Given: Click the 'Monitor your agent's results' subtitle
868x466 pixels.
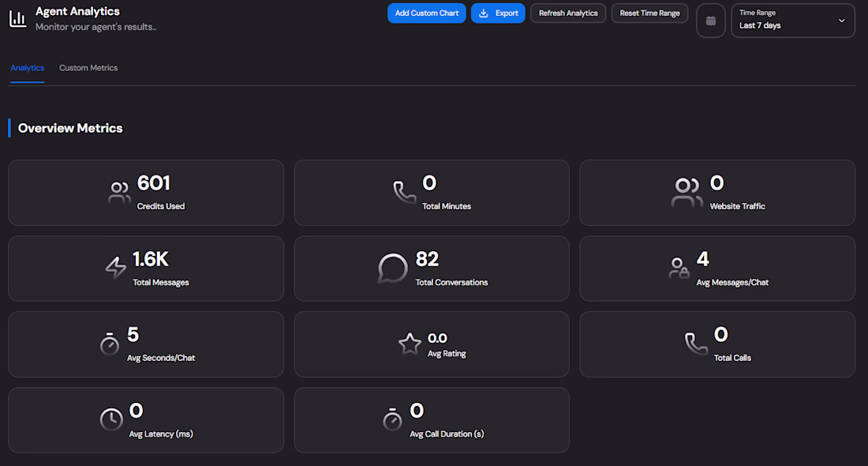Looking at the screenshot, I should (x=95, y=27).
